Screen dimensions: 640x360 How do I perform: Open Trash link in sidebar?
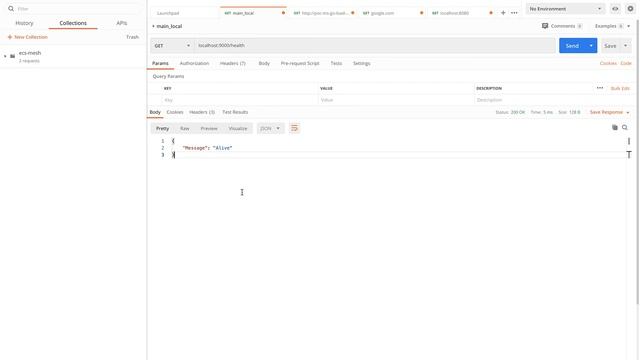coord(132,37)
